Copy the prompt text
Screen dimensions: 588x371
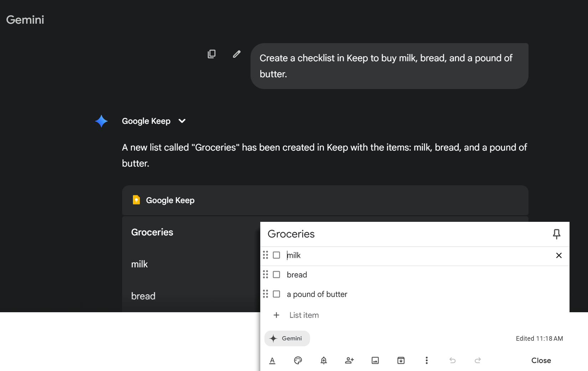tap(212, 54)
